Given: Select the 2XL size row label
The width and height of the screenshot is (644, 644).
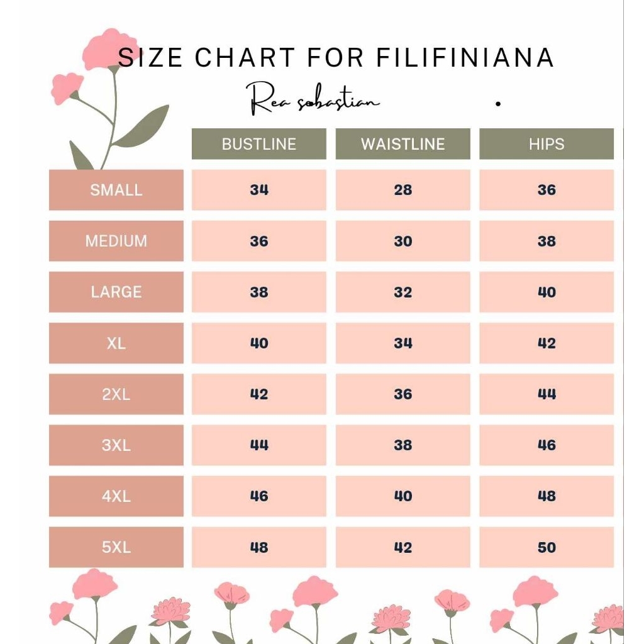Looking at the screenshot, I should coord(116,394).
